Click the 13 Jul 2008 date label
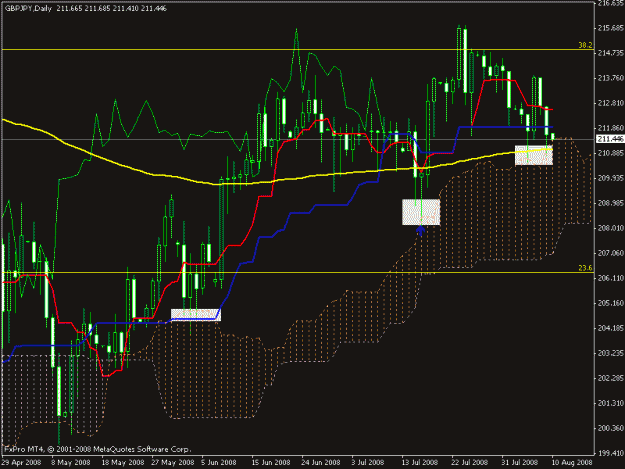The image size is (625, 469). click(x=419, y=463)
